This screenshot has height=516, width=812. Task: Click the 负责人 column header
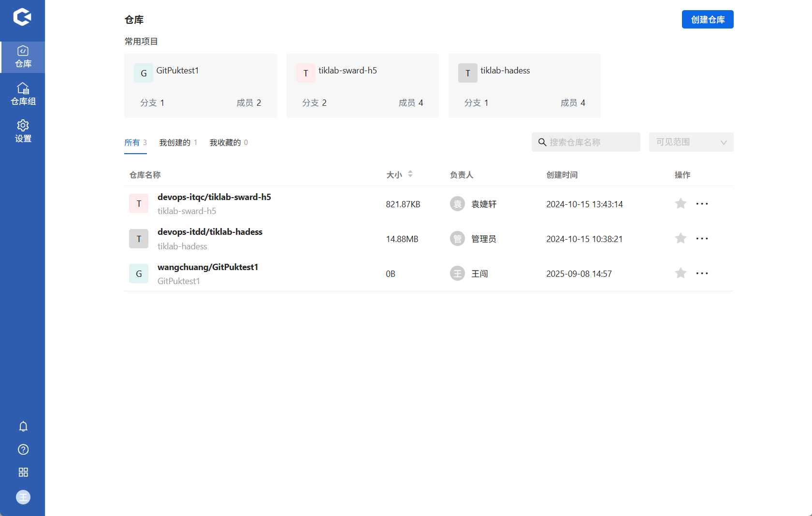(x=462, y=175)
